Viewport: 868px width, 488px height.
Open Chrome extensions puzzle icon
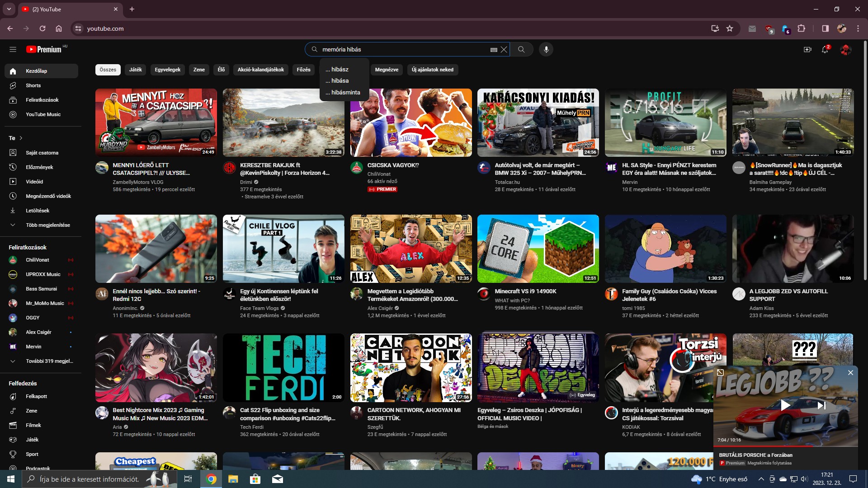[801, 28]
